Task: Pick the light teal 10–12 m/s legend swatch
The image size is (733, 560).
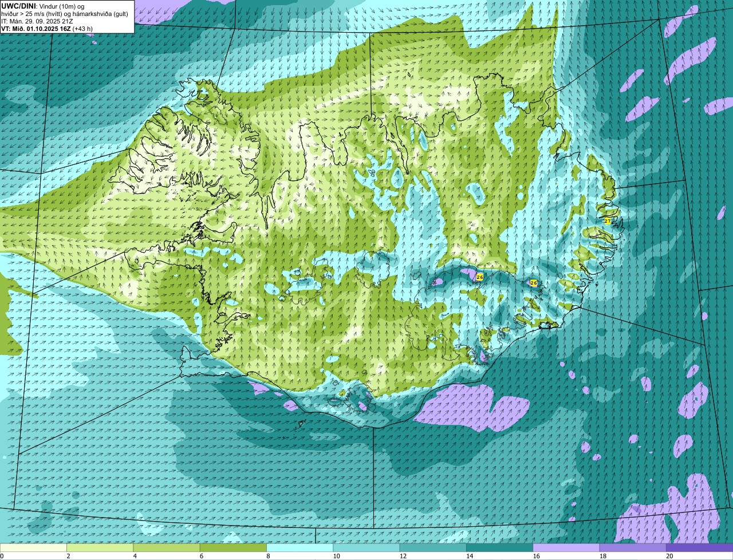Action: pyautogui.click(x=366, y=547)
